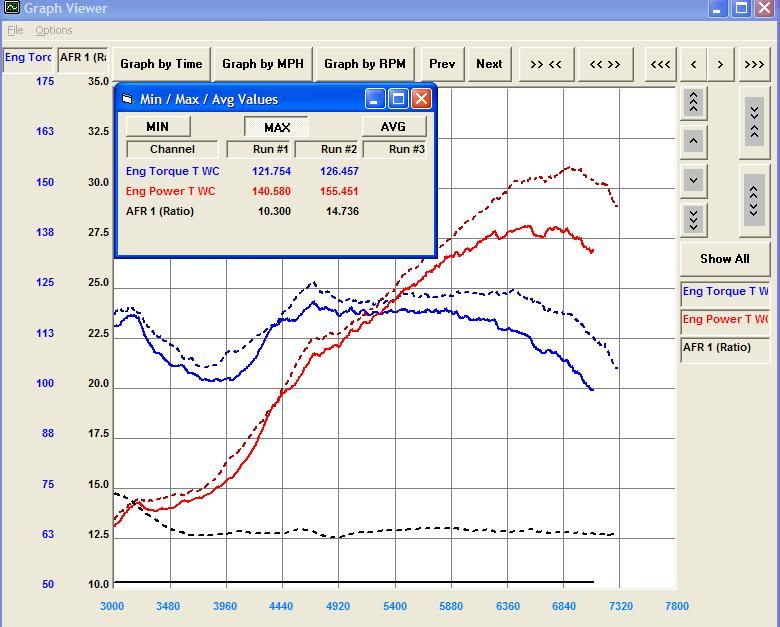Click the horizontal zoom-out '<< >>' button
780x627 pixels.
tap(604, 64)
